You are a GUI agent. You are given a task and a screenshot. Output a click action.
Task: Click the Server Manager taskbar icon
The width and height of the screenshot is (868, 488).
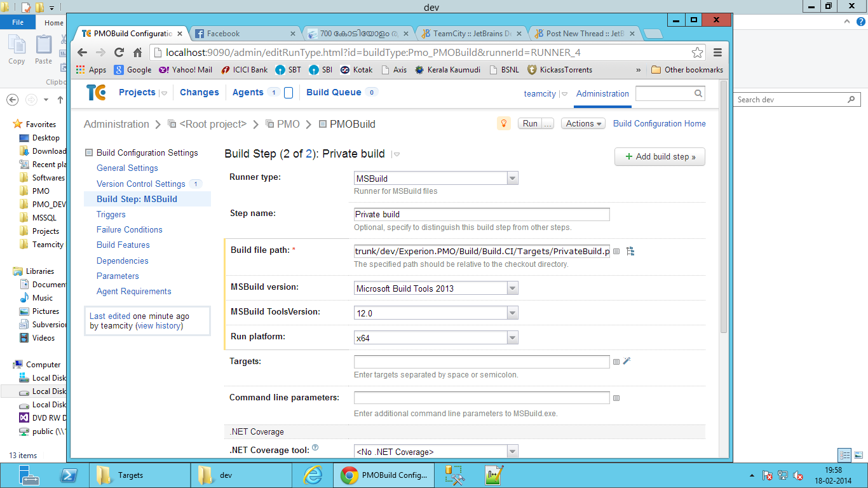[29, 475]
